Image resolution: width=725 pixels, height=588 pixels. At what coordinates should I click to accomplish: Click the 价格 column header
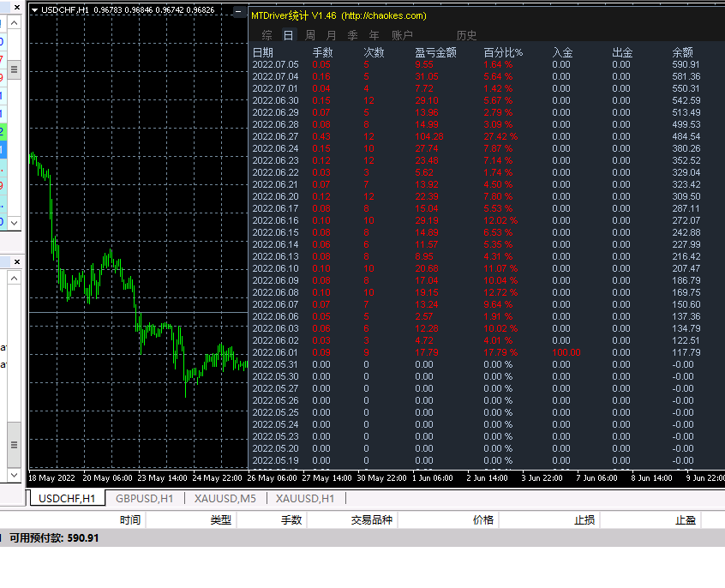point(483,520)
